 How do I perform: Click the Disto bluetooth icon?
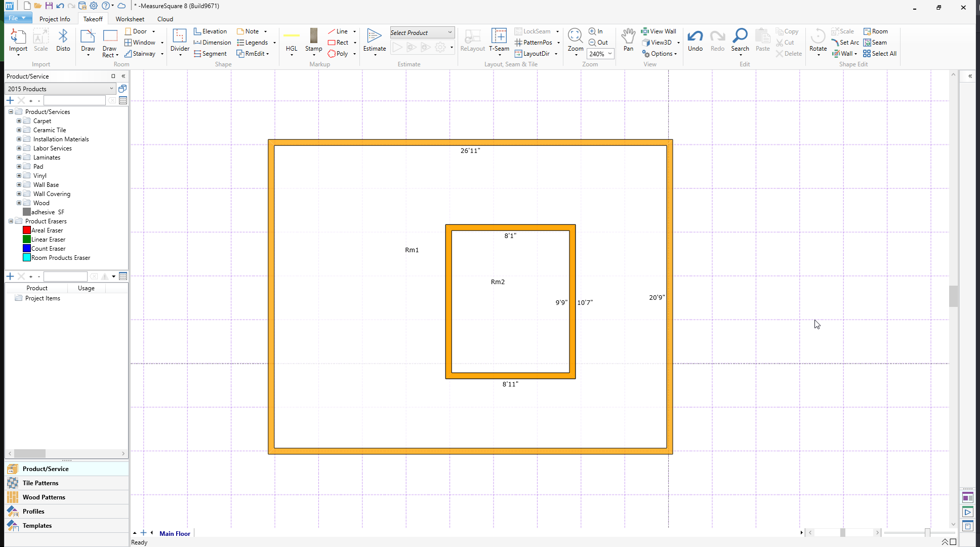[x=63, y=41]
